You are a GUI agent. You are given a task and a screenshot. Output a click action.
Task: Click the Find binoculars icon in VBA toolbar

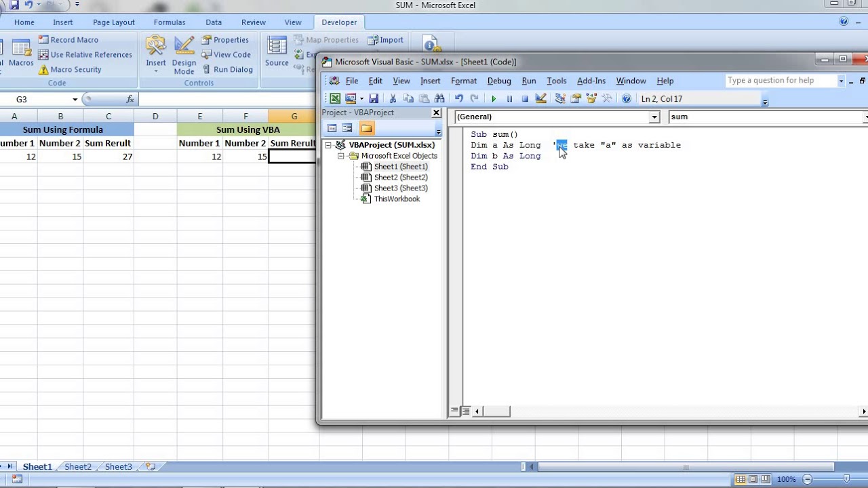(439, 99)
